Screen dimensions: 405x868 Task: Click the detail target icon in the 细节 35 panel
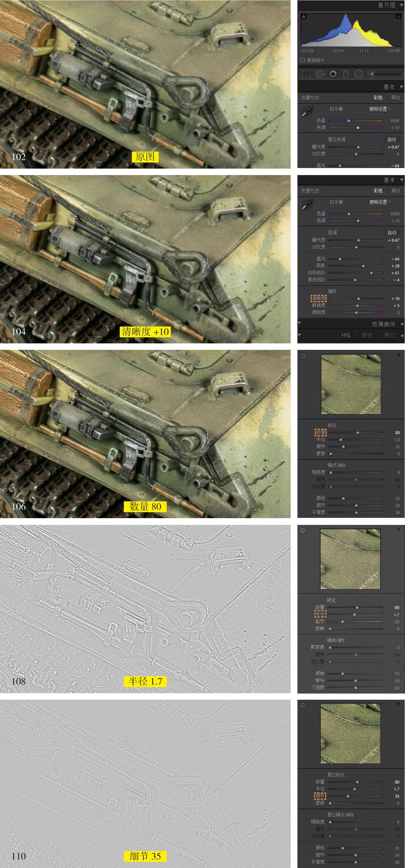coord(302,705)
